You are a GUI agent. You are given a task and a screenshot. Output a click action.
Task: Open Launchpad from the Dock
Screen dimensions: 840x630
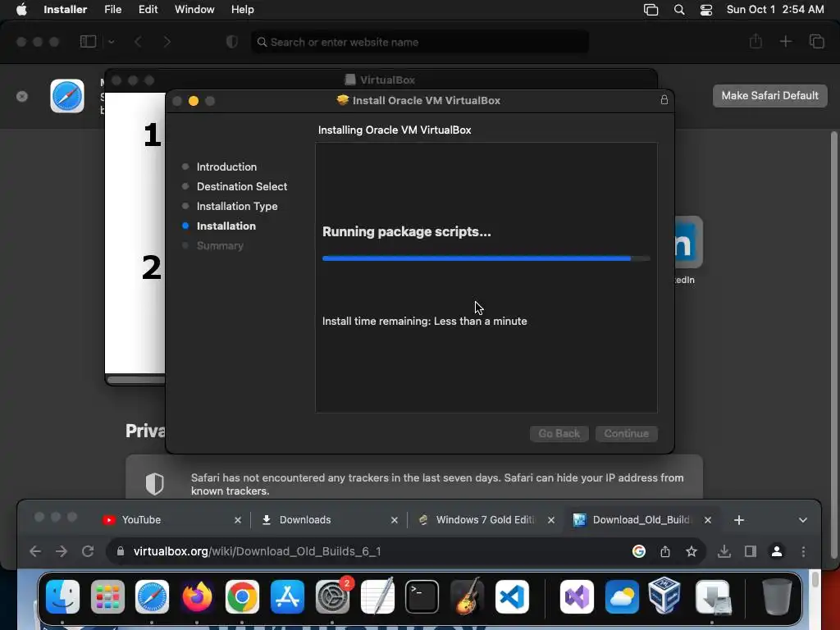tap(107, 596)
